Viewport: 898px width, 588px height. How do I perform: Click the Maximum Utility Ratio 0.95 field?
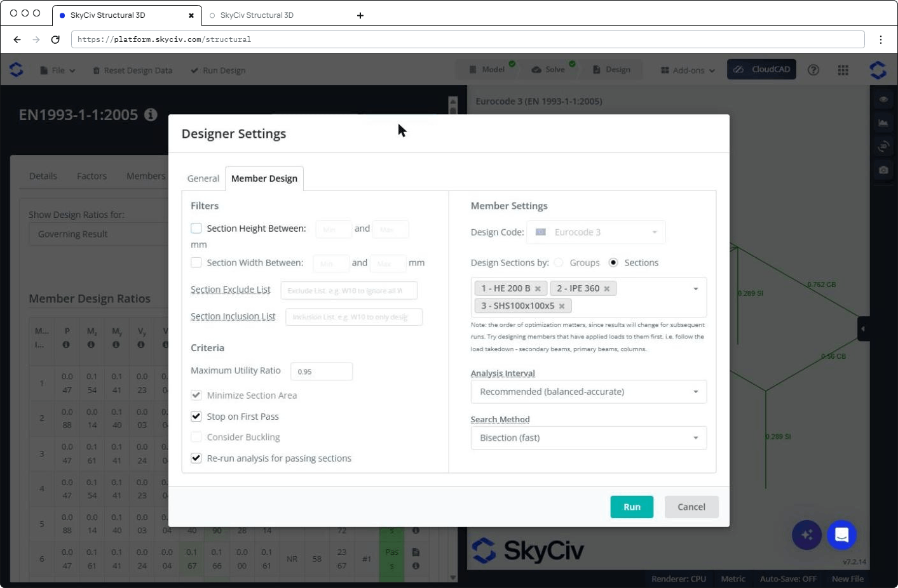coord(322,371)
